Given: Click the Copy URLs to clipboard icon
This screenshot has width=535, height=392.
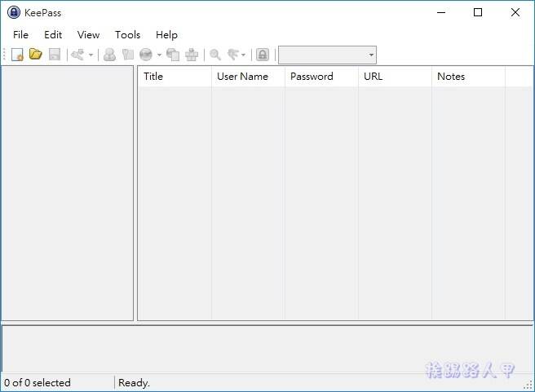Looking at the screenshot, I should click(173, 55).
